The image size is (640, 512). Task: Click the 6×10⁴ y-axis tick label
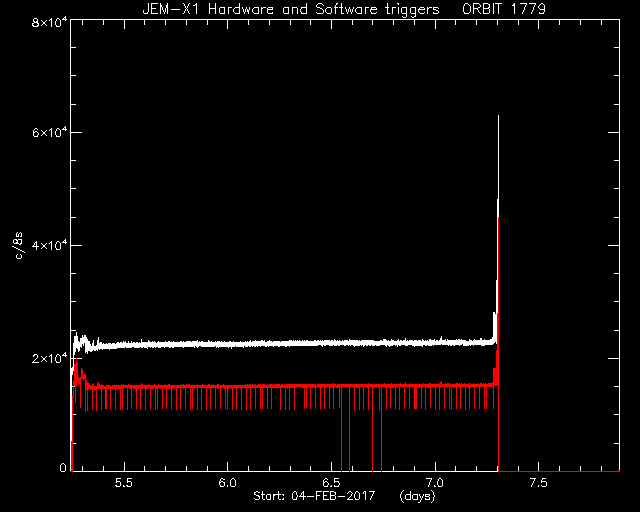click(49, 133)
